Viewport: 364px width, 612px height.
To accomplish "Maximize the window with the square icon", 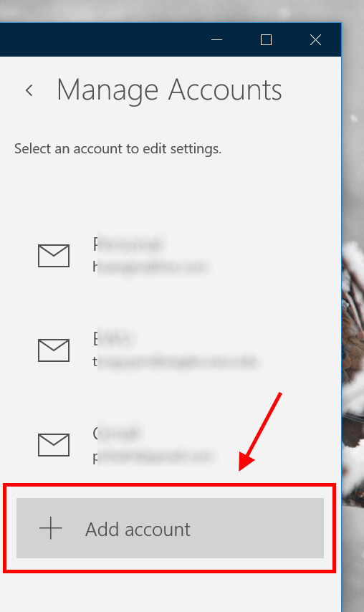I will click(266, 40).
